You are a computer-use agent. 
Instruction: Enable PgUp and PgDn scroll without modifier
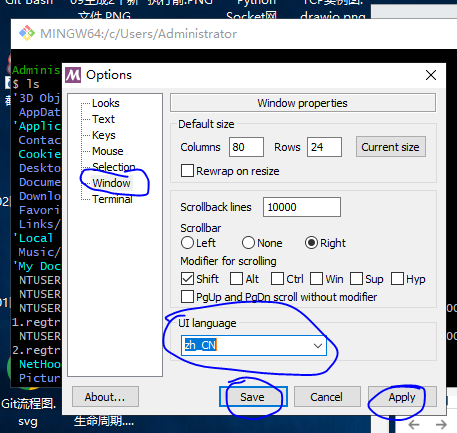pyautogui.click(x=187, y=297)
